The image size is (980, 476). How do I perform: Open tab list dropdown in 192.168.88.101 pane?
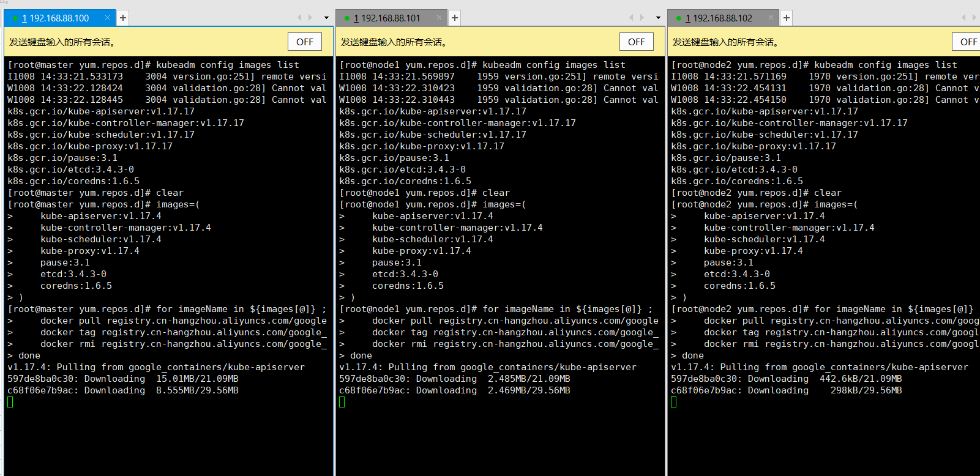coord(658,18)
